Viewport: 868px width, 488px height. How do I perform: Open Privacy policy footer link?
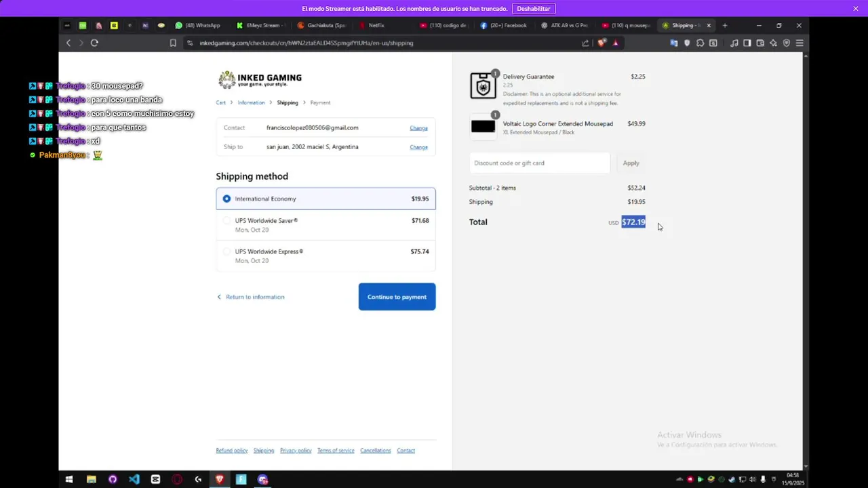click(296, 451)
